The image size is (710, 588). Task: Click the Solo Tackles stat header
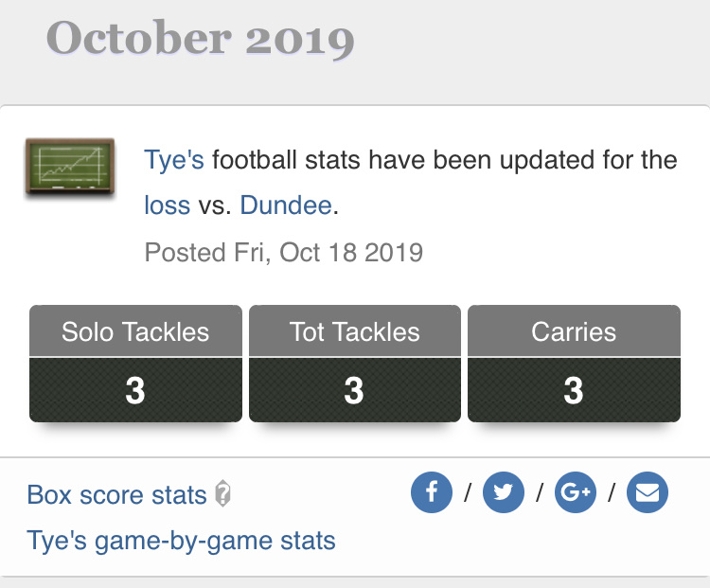click(135, 332)
